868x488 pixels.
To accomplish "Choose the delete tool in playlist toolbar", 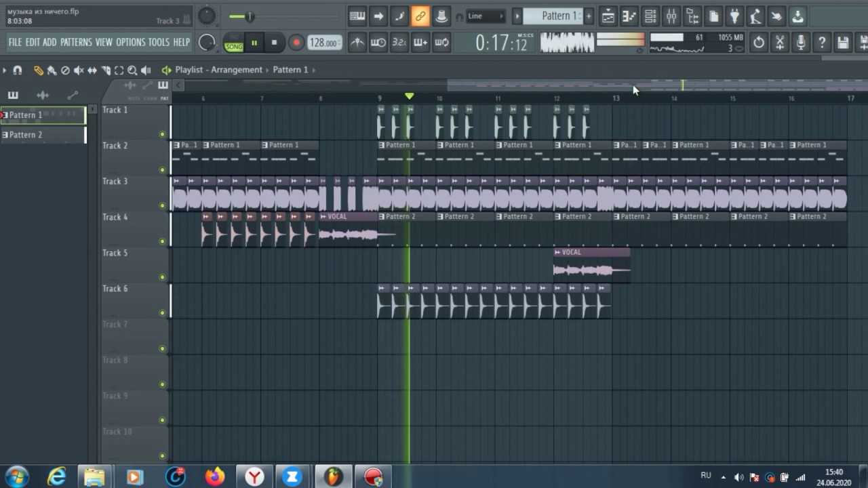I will coord(65,70).
